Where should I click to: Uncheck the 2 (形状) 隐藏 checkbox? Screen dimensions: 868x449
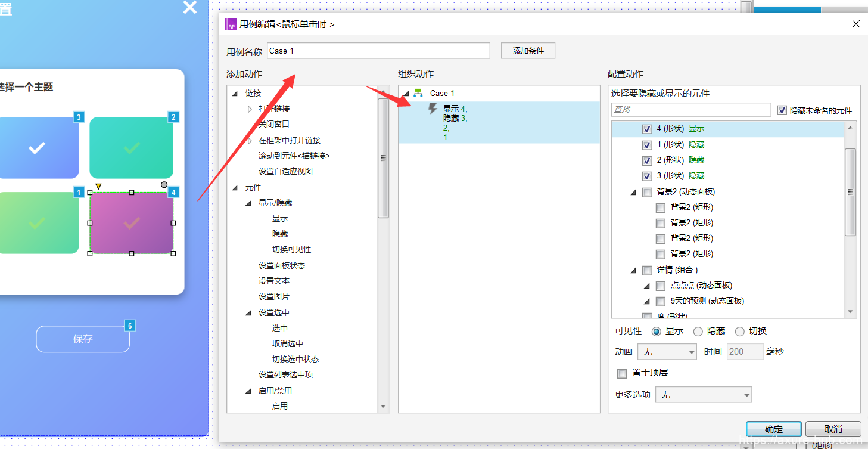point(646,160)
